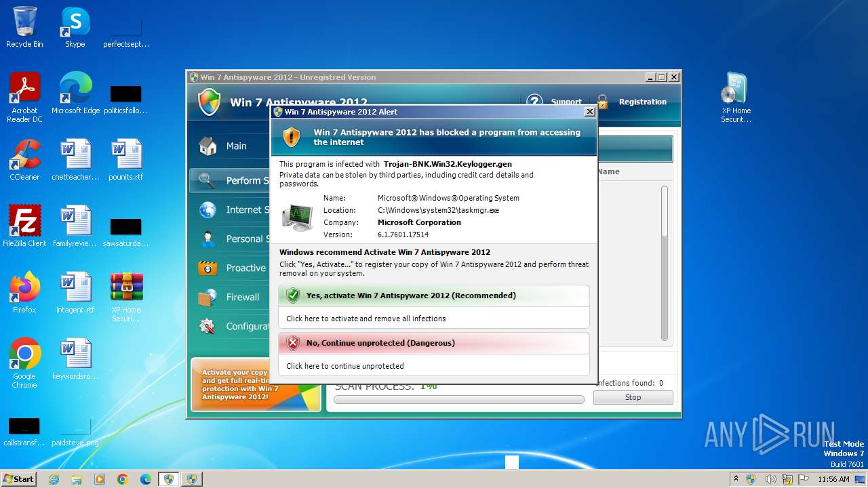Open politicsfollo file on desktop
This screenshot has height=488, width=868.
(126, 98)
